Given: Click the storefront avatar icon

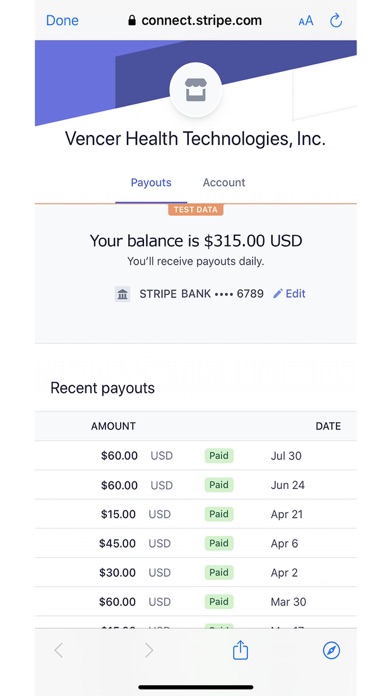Looking at the screenshot, I should [195, 90].
